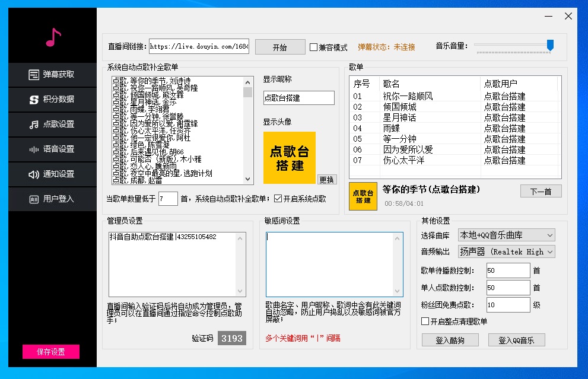Click the 点歌设置 music note icon
588x379 pixels.
tap(34, 125)
